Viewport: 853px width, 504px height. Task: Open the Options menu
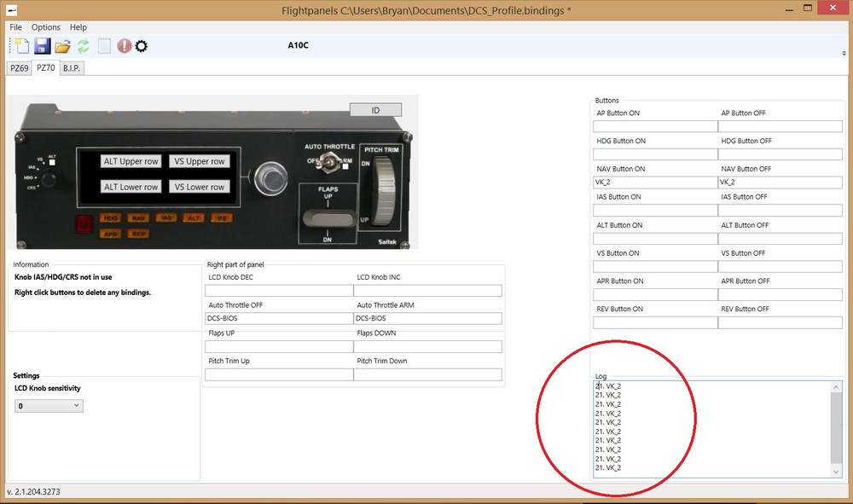(46, 27)
